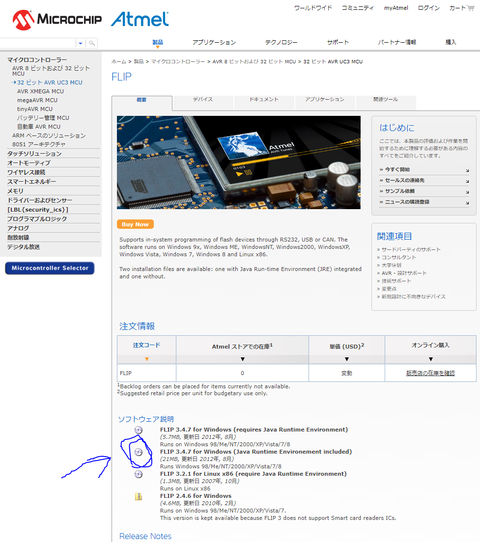480x542 pixels.
Task: Click the circuit board banner image
Action: (239, 162)
